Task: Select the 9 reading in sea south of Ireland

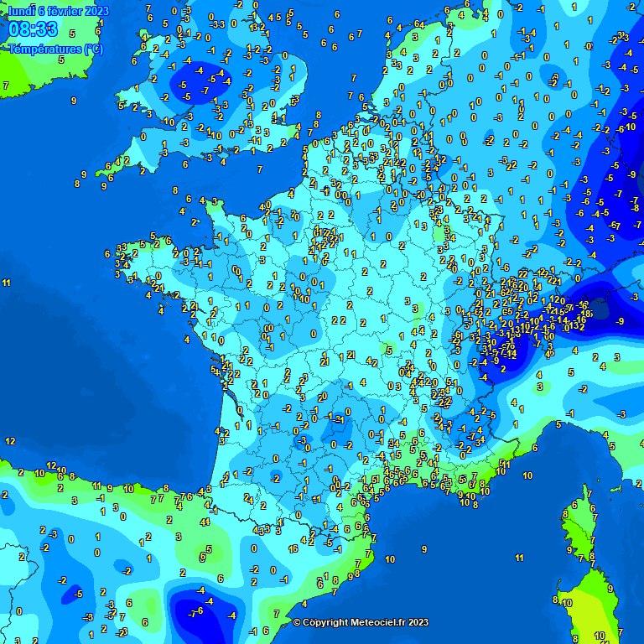Action: 74,101
